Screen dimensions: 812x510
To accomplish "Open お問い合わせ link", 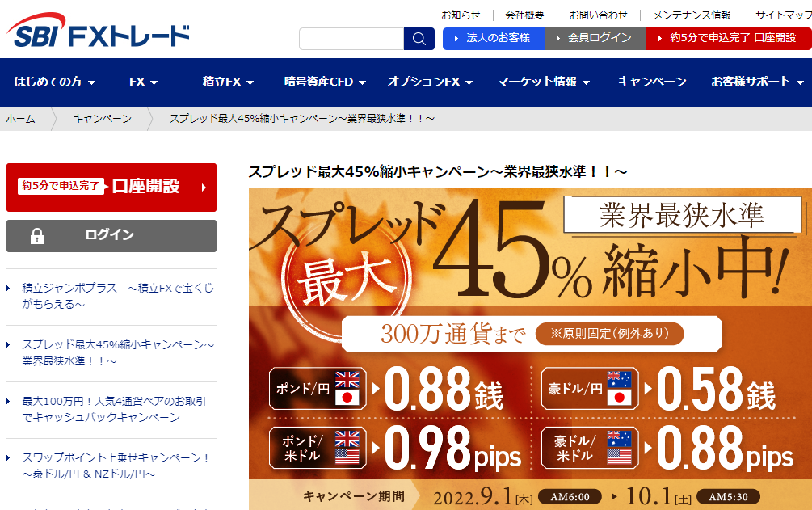I will coord(598,15).
